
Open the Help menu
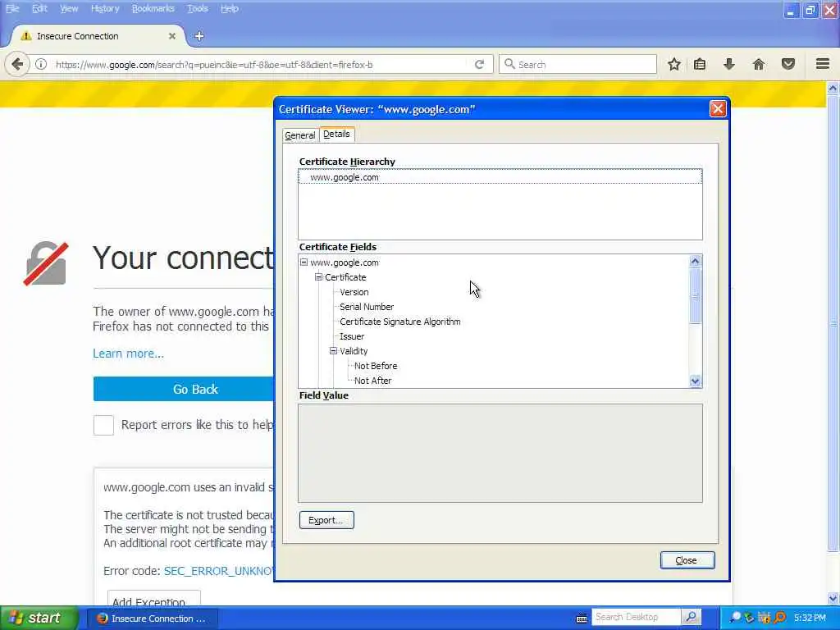pyautogui.click(x=230, y=8)
